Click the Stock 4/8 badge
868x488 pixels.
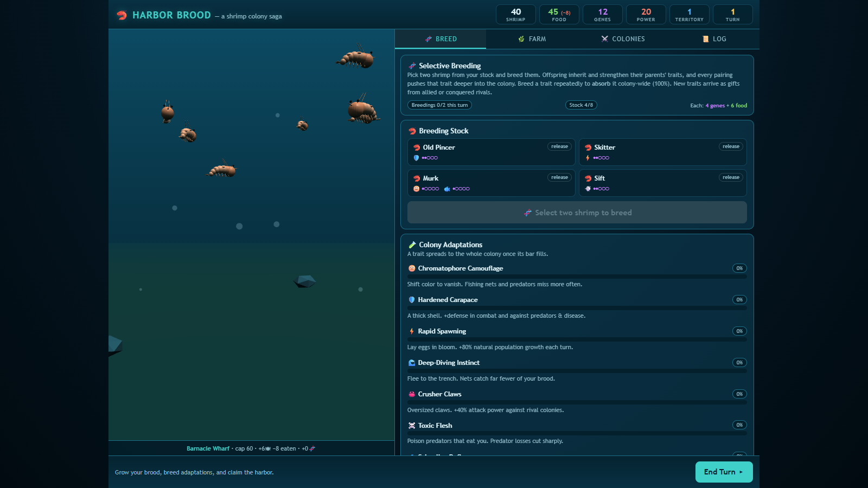581,105
